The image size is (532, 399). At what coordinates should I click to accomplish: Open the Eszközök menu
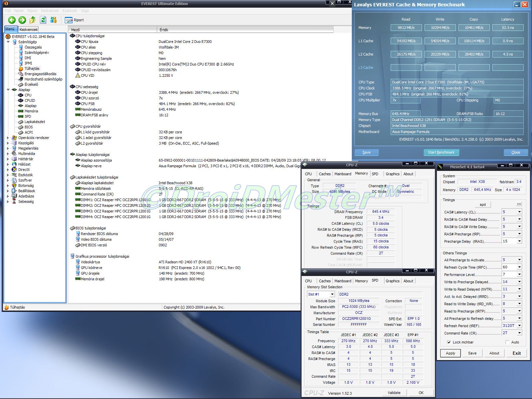(x=70, y=11)
